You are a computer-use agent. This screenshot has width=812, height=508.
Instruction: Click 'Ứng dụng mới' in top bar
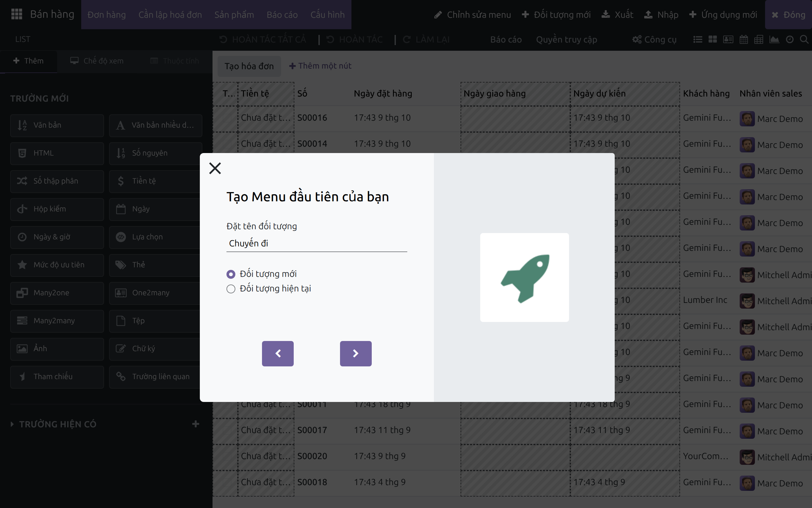[x=723, y=15]
